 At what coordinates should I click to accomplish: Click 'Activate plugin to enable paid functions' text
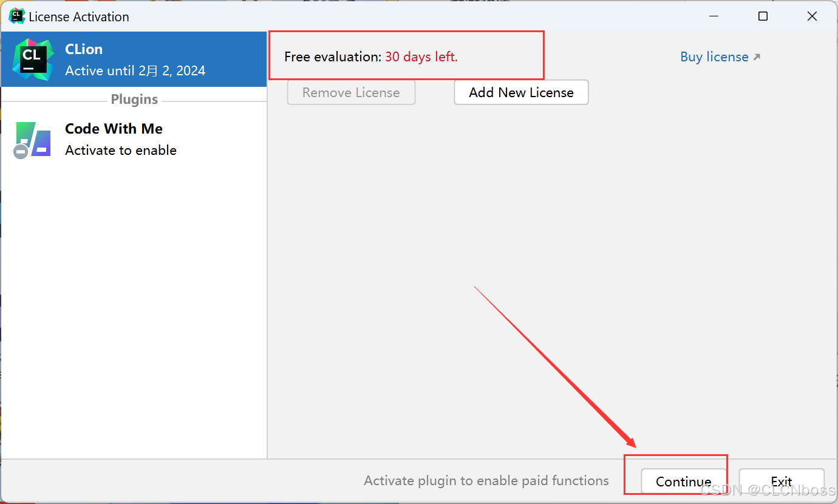coord(486,480)
